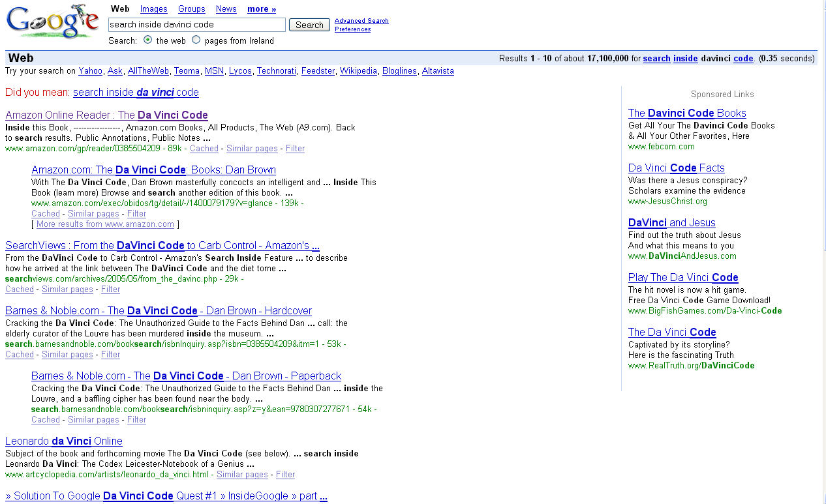Click the Search button
Viewport: 826px width, 504px height.
(309, 25)
